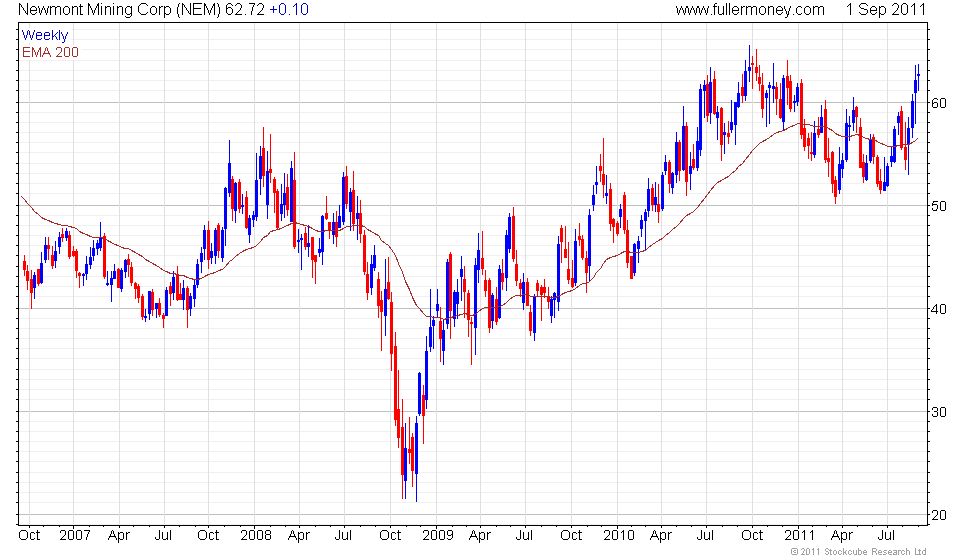Click the Oct label preceding 2008

point(208,536)
